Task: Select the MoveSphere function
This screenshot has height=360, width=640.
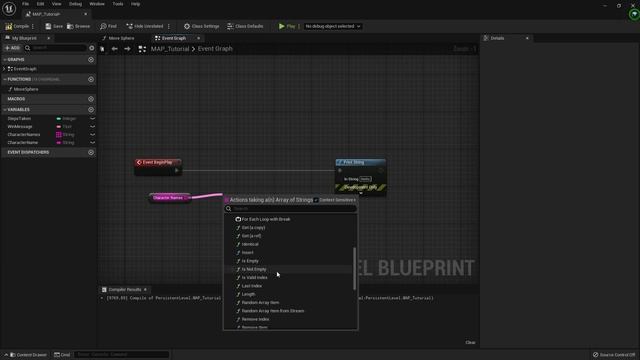Action: click(26, 89)
